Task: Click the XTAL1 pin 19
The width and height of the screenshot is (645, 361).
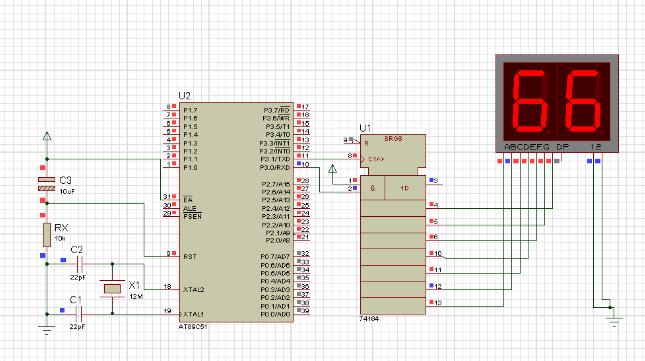Action: click(171, 312)
